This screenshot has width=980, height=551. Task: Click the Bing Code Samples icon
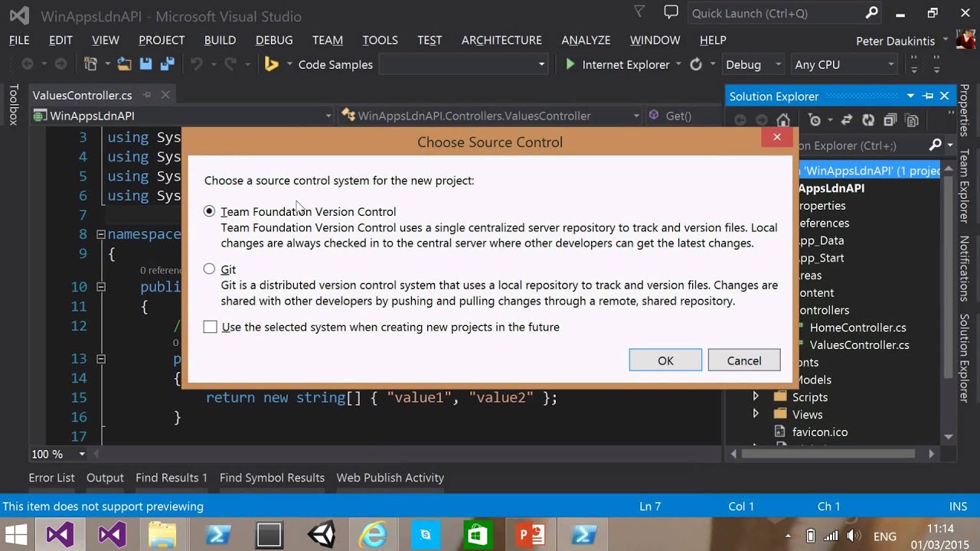(x=271, y=64)
